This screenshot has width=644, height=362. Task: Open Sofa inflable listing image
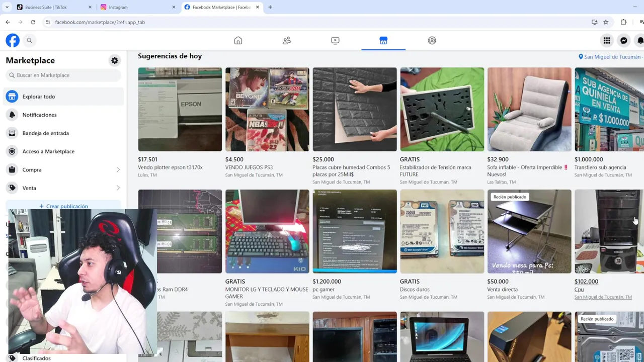pos(529,109)
